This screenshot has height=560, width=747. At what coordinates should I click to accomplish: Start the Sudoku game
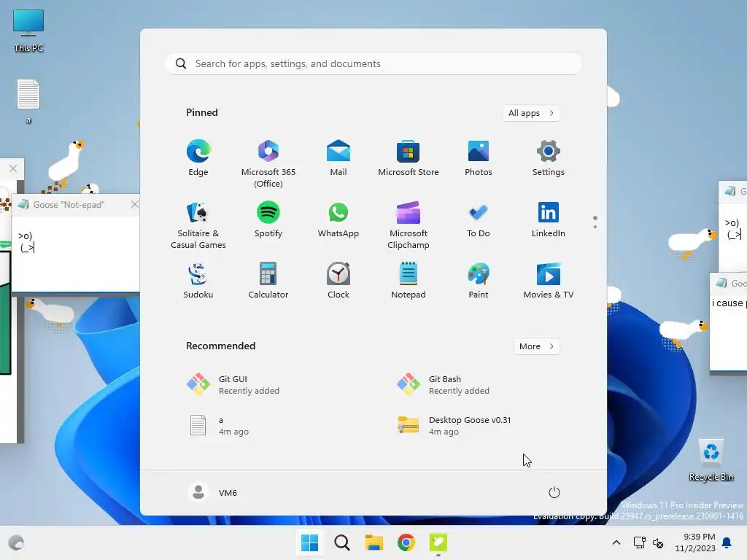tap(198, 281)
